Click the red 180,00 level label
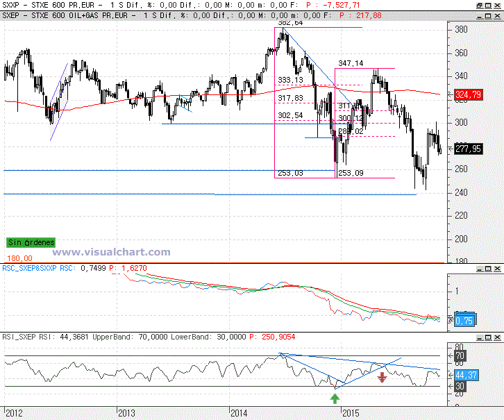The image size is (504, 420). click(x=19, y=258)
